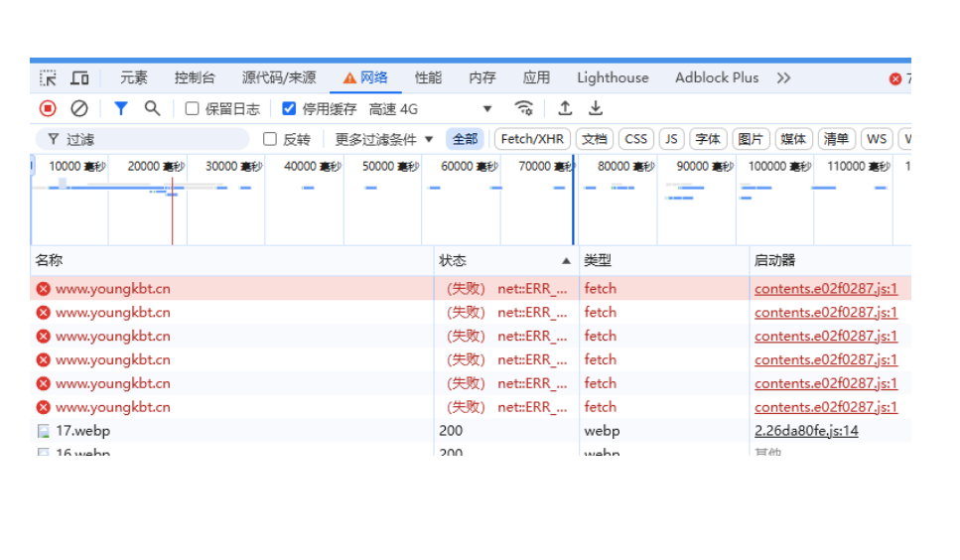
Task: Enable the 保留日志 checkbox
Action: pyautogui.click(x=192, y=109)
